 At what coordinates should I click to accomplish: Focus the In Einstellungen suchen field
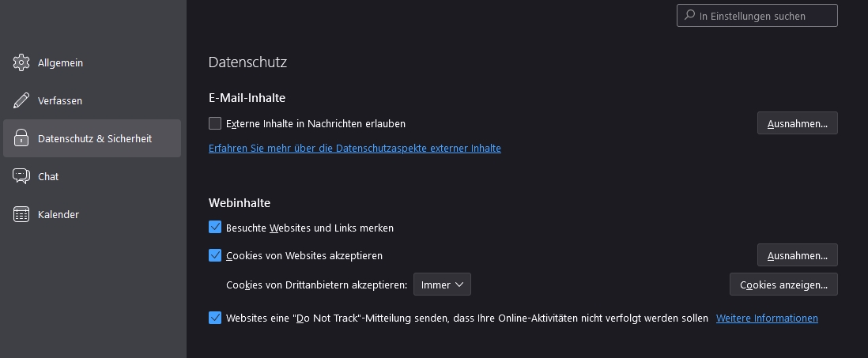click(763, 16)
